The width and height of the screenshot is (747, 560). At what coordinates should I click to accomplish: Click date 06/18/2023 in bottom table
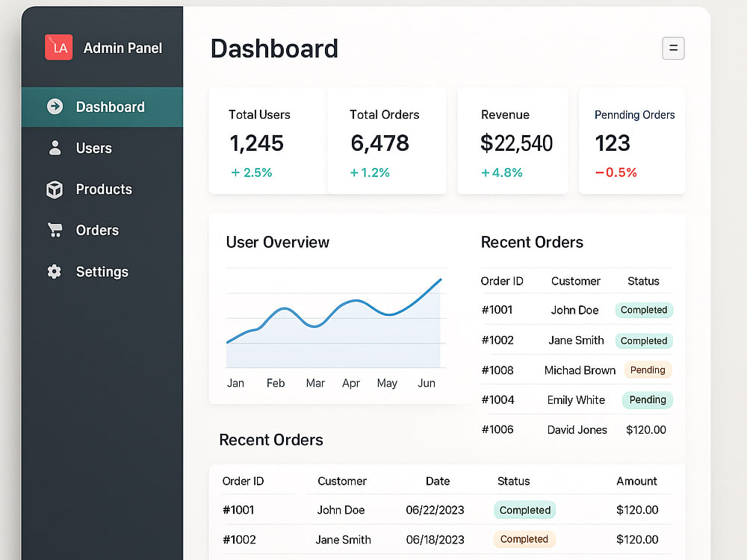(435, 540)
